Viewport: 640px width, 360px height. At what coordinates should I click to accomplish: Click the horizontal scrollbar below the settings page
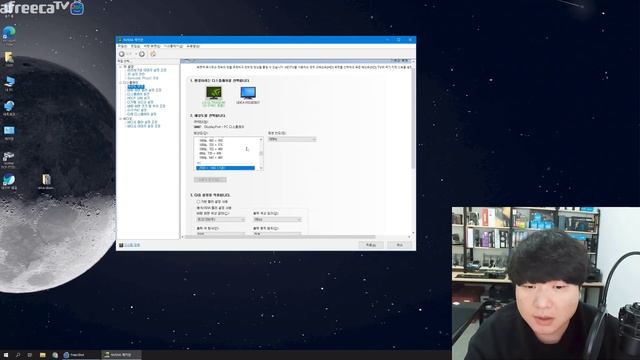(280, 237)
